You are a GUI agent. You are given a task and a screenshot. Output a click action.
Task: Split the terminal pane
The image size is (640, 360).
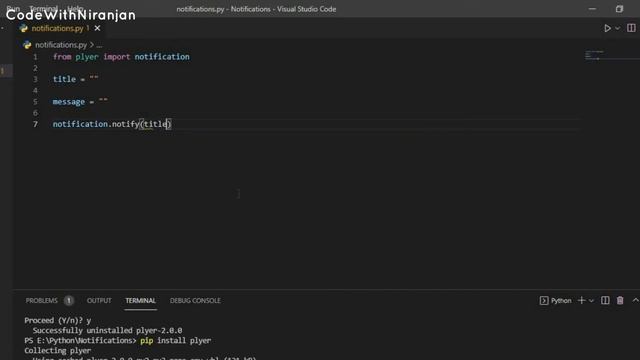(x=605, y=300)
